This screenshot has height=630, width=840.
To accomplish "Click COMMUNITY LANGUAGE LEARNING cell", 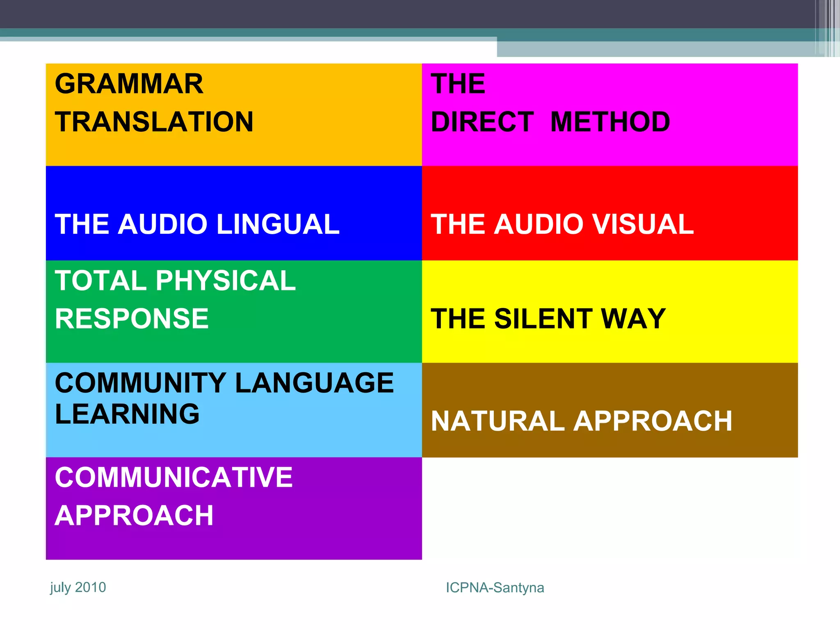I will click(234, 410).
